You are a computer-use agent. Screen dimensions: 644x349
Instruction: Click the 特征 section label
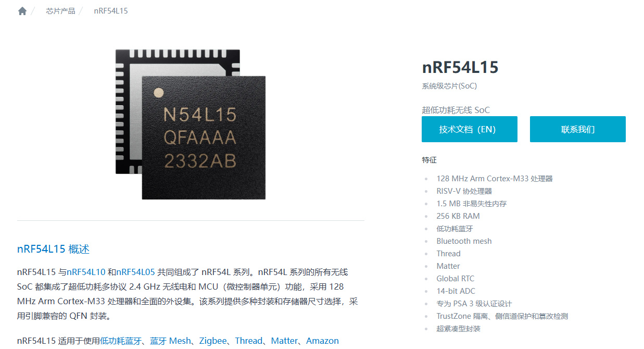coord(429,160)
